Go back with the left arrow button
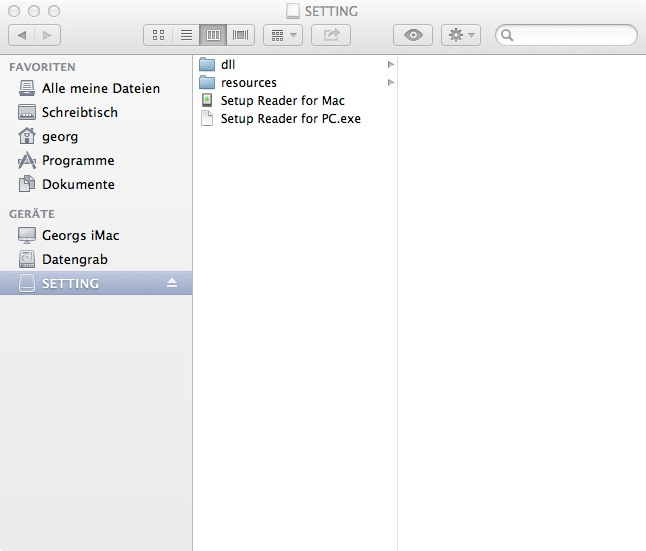Viewport: 646px width, 551px height. click(21, 35)
